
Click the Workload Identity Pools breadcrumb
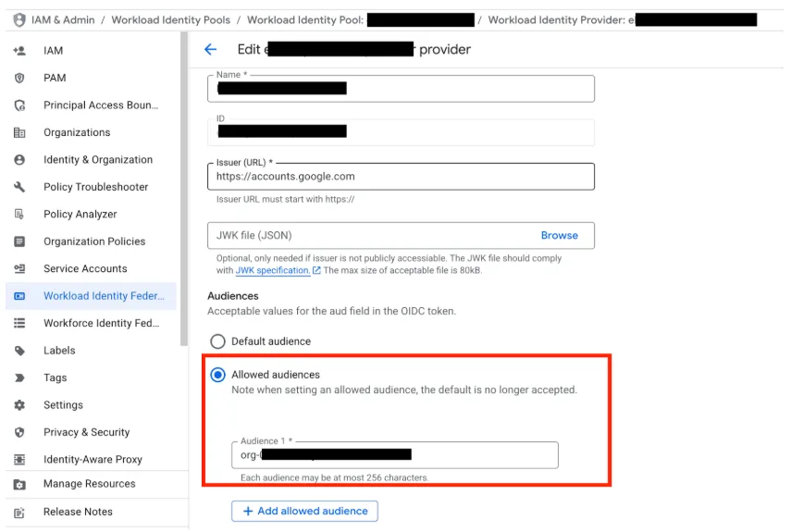point(170,20)
